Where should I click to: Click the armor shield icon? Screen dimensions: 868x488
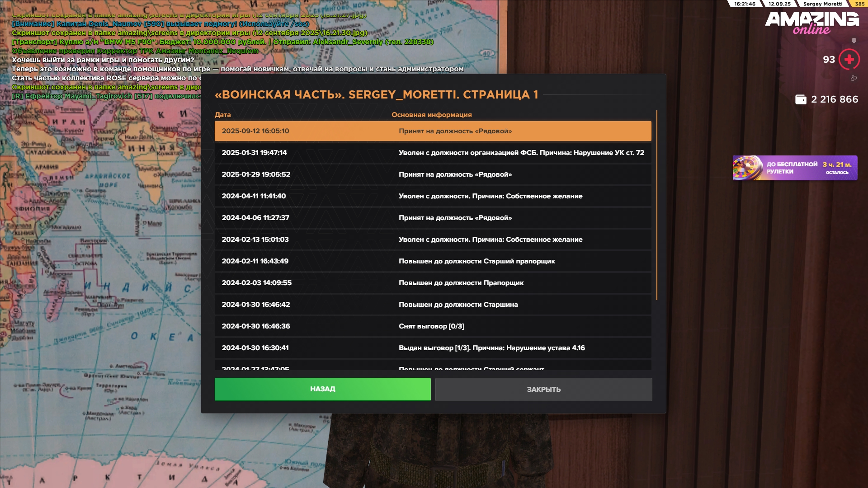pyautogui.click(x=854, y=41)
